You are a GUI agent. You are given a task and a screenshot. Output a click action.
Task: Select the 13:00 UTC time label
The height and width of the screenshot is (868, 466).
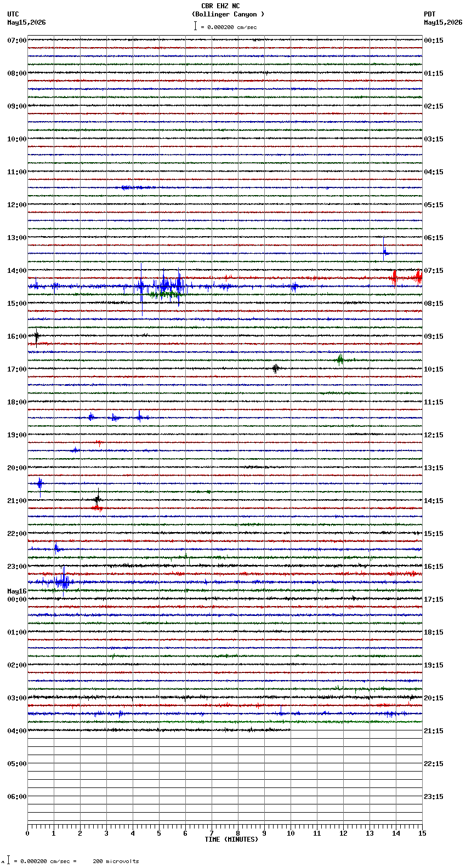click(17, 238)
